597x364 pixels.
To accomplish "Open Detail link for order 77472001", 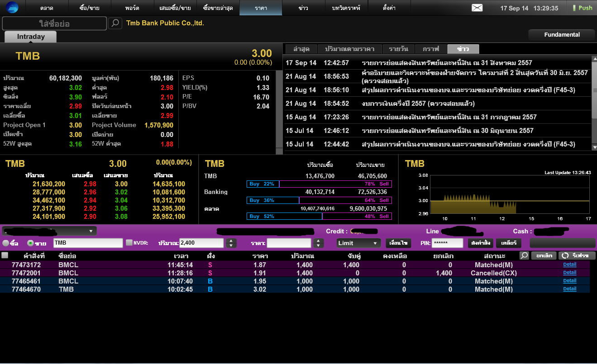I will point(569,273).
